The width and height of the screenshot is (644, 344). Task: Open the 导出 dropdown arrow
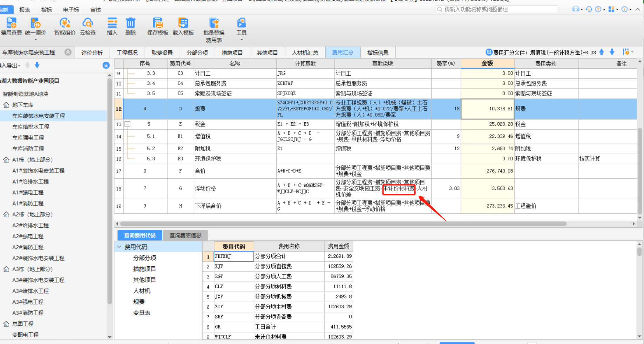tap(19, 66)
